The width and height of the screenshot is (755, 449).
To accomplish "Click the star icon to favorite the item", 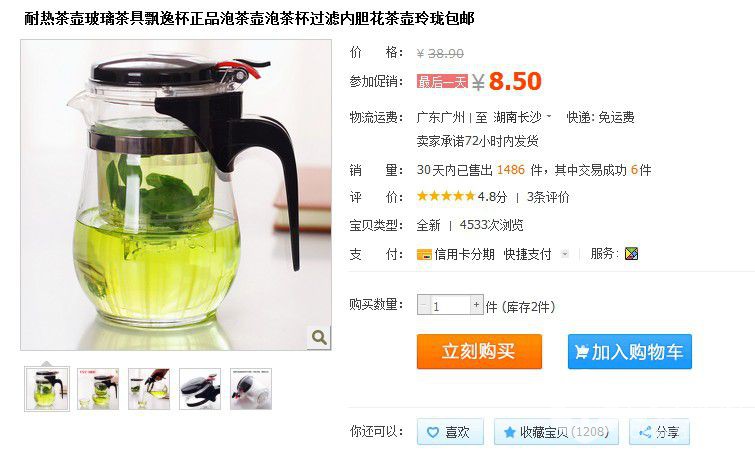I will 509,432.
